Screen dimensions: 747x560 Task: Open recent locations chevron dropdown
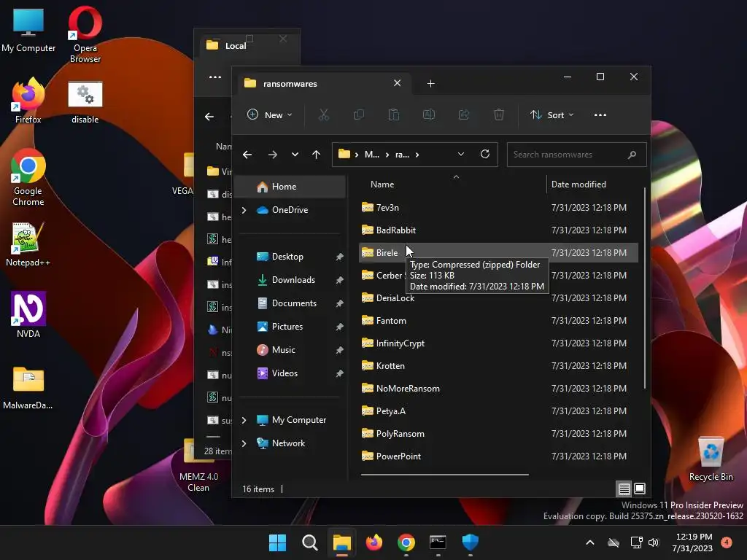(x=295, y=155)
